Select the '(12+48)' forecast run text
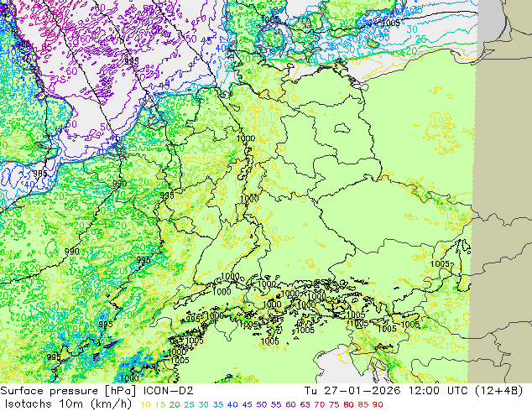This screenshot has width=532, height=411. coord(500,391)
